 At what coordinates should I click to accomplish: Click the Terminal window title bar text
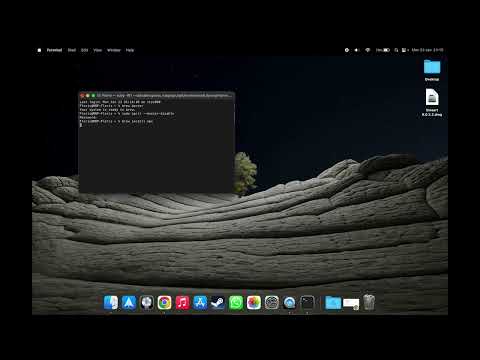164,95
